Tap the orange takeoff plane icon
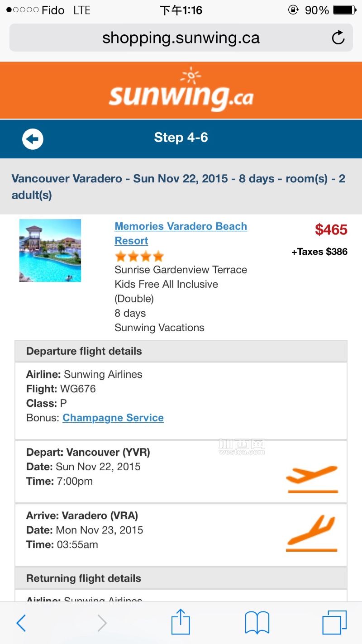 pyautogui.click(x=312, y=479)
